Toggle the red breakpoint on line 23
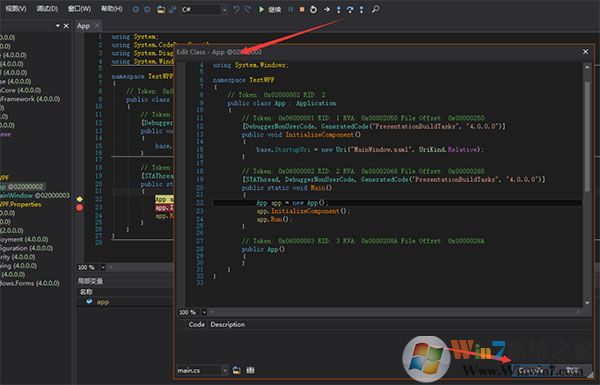The width and height of the screenshot is (600, 385). (x=80, y=208)
